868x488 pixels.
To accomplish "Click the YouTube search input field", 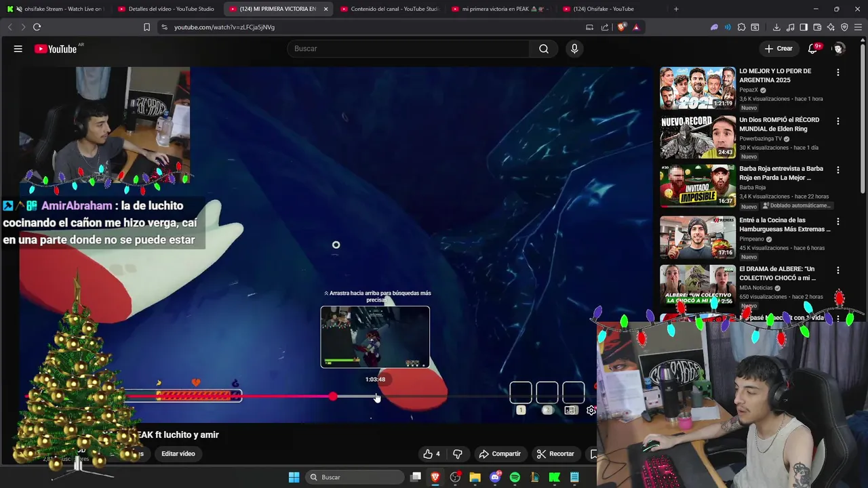I will point(409,49).
